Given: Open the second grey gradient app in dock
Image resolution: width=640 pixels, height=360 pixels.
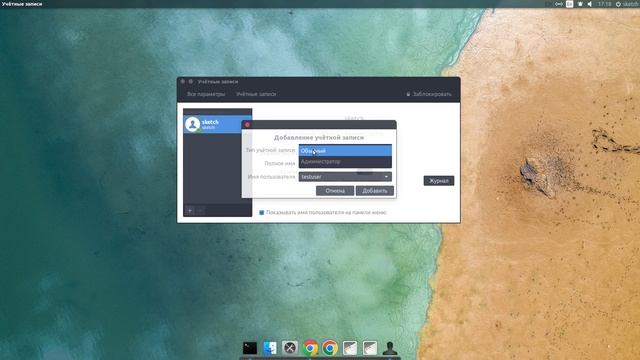Looking at the screenshot, I should pos(370,348).
